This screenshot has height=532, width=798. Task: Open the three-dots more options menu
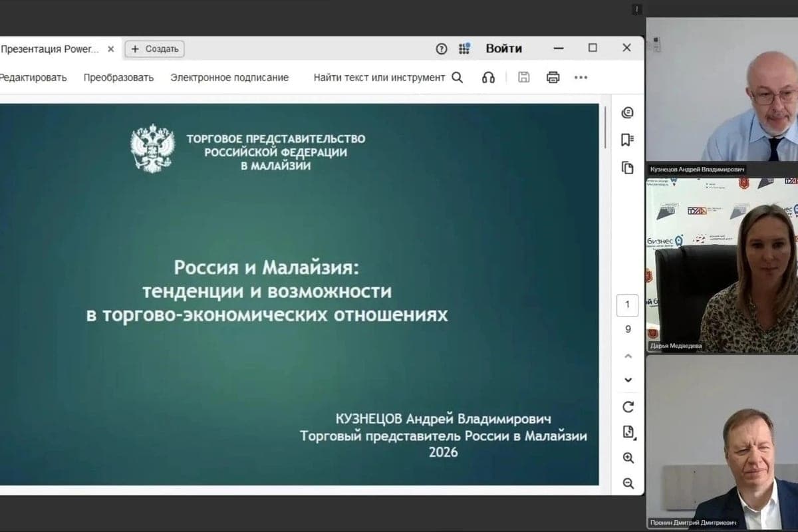[581, 77]
